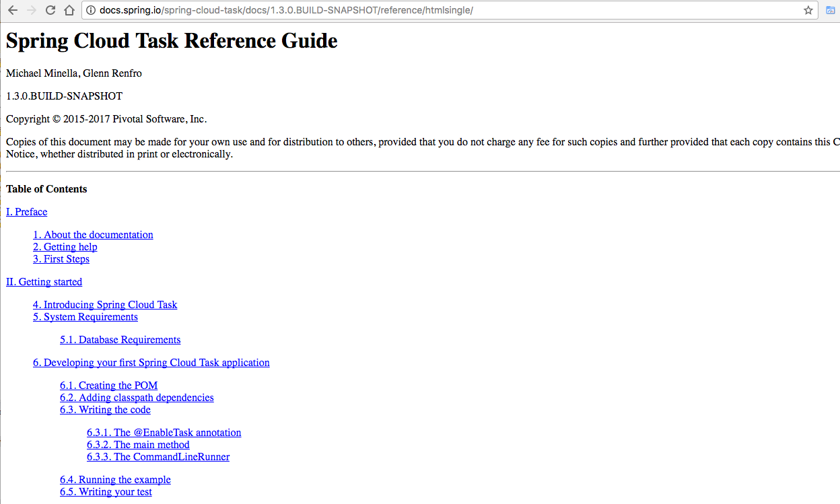Go to 6.4. Running the example
Screen dimensions: 840x504
click(115, 480)
